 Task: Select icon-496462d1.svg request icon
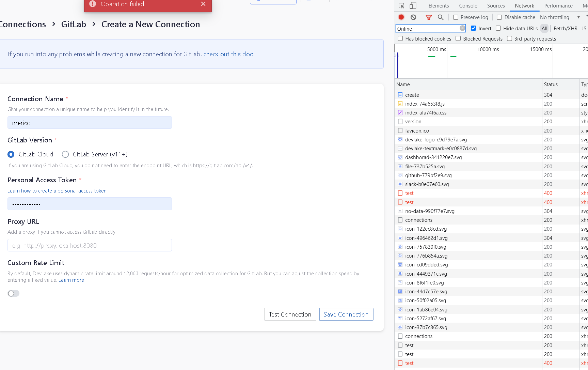coord(400,238)
